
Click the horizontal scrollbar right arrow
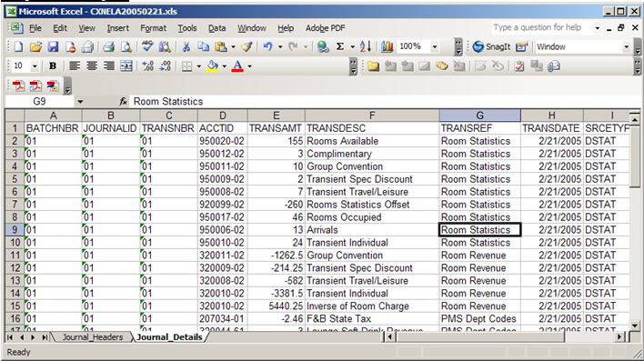(x=619, y=337)
